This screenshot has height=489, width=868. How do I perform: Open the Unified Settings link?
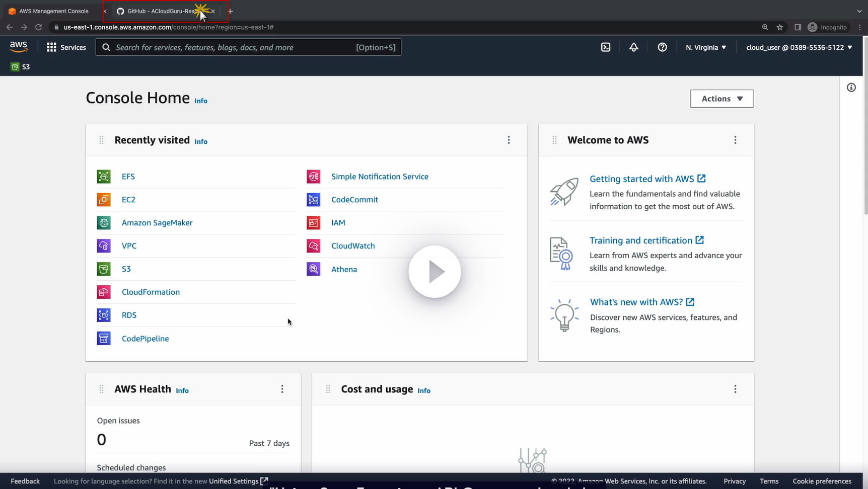tap(239, 481)
